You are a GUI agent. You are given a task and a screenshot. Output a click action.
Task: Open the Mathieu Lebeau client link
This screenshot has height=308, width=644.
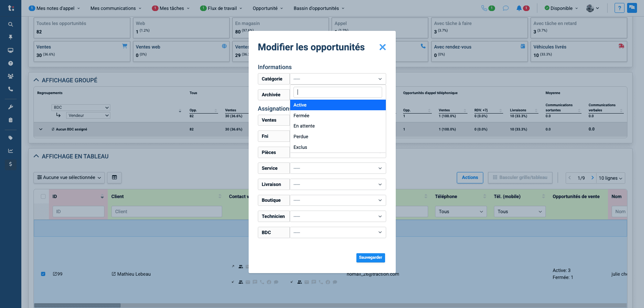(x=131, y=274)
